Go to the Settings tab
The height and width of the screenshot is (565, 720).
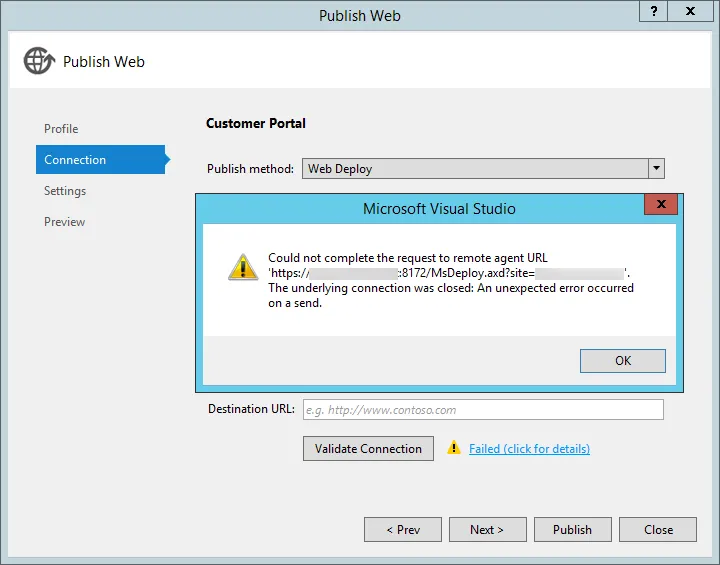(65, 191)
